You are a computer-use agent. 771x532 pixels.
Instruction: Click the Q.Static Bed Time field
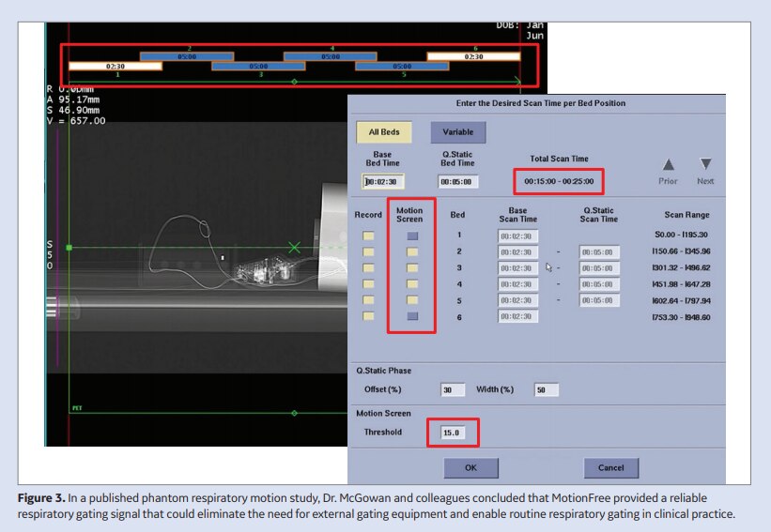[458, 182]
